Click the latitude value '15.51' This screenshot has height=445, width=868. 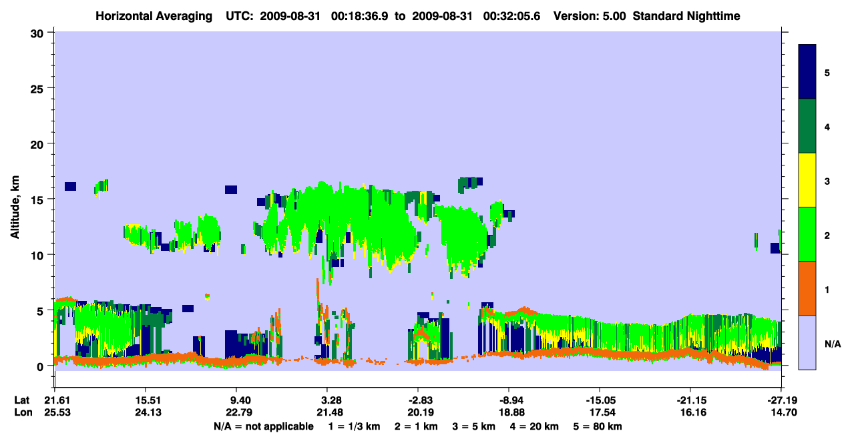tap(145, 400)
